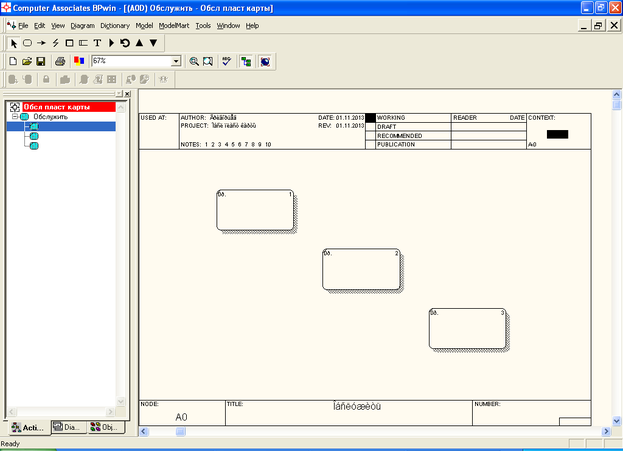Screen dimensions: 623x451
Task: Toggle the Model Explorer panel icon
Action: pos(246,61)
